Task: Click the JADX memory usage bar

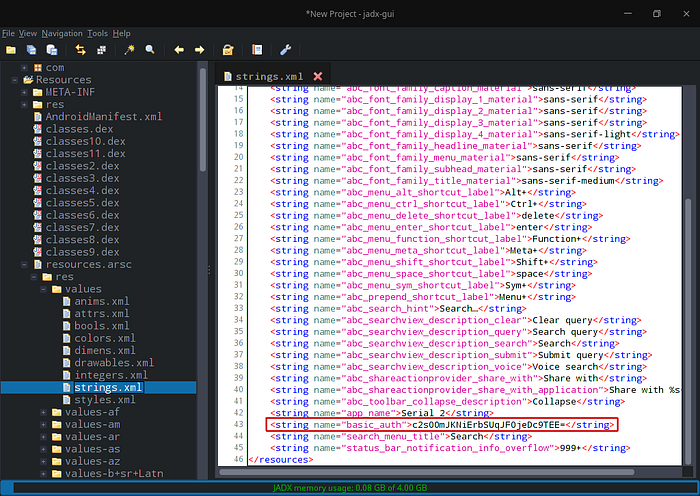Action: (x=350, y=487)
